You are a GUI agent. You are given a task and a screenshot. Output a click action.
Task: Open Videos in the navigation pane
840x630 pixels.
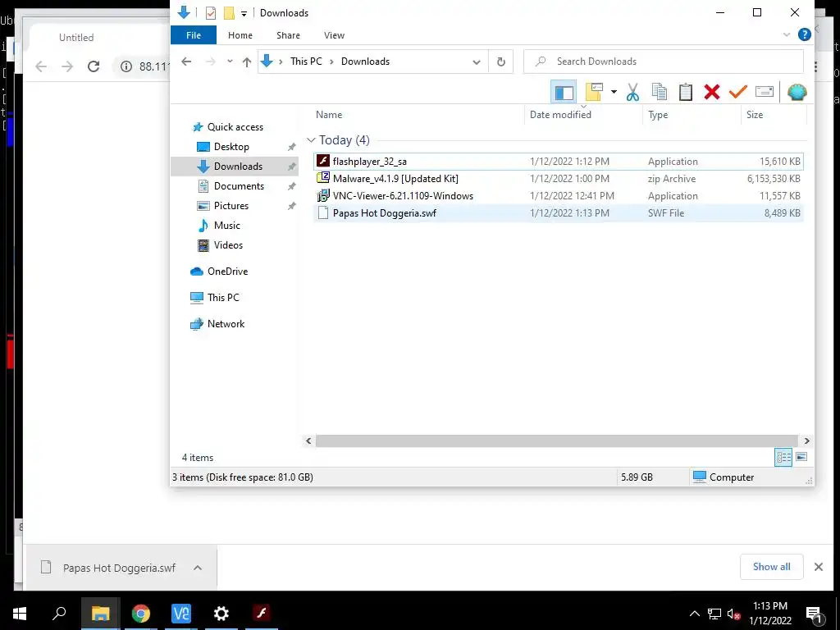coord(228,245)
